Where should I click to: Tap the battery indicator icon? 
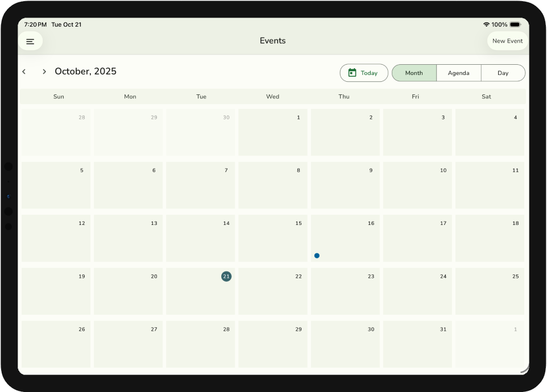[x=515, y=25]
